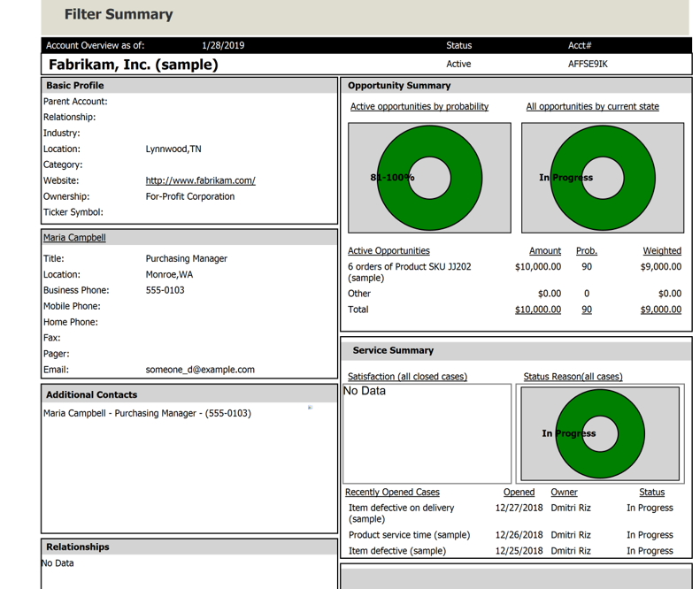Click the Active Opportunities header link
The width and height of the screenshot is (700, 589).
tap(388, 251)
